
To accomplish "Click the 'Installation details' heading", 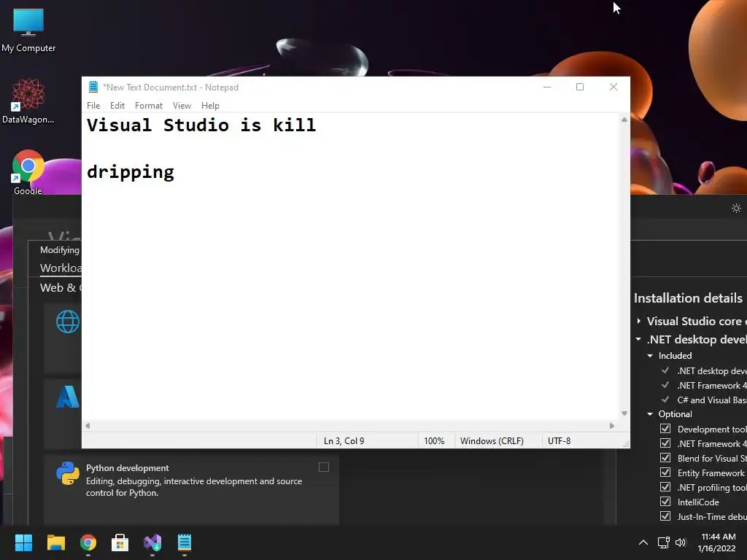I will pos(688,298).
